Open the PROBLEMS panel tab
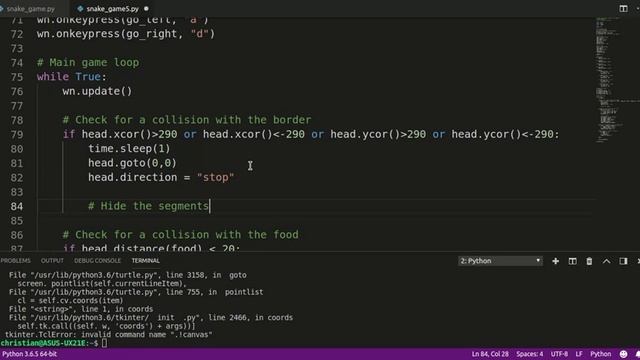The width and height of the screenshot is (640, 360). click(x=16, y=260)
